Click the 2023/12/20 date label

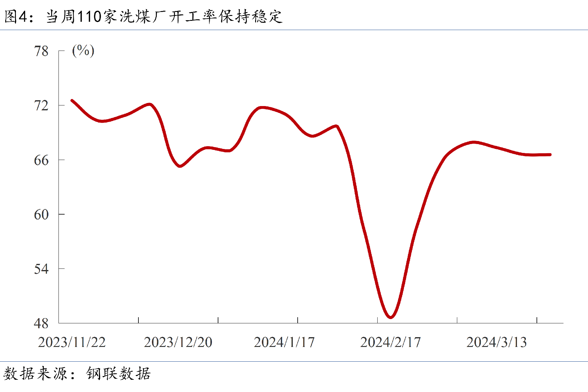[x=178, y=342]
